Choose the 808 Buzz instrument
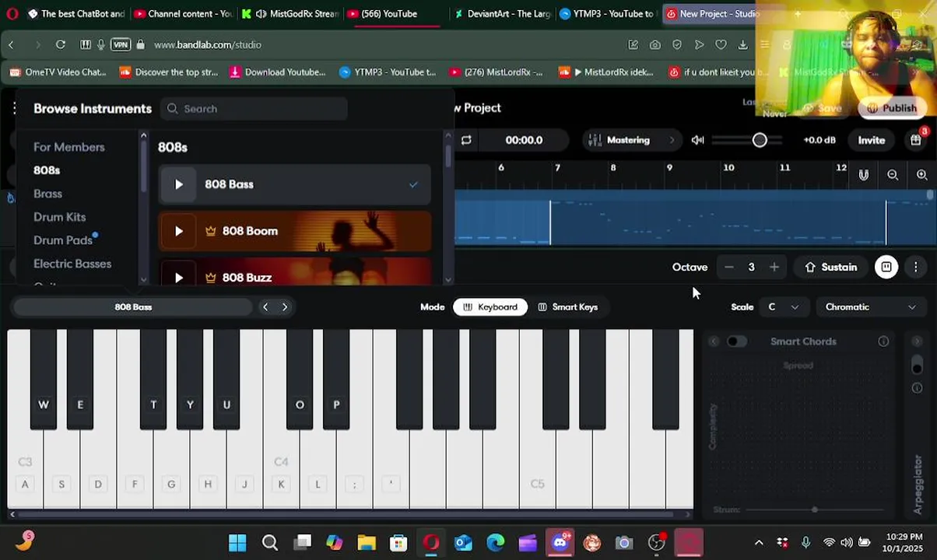937x560 pixels. [x=295, y=271]
